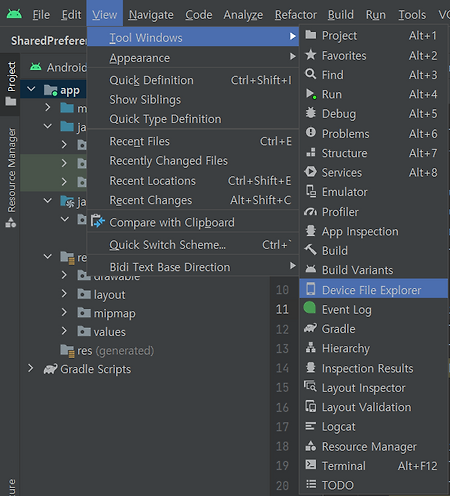Select Show Siblings entry
This screenshot has height=496, width=450.
click(193, 100)
